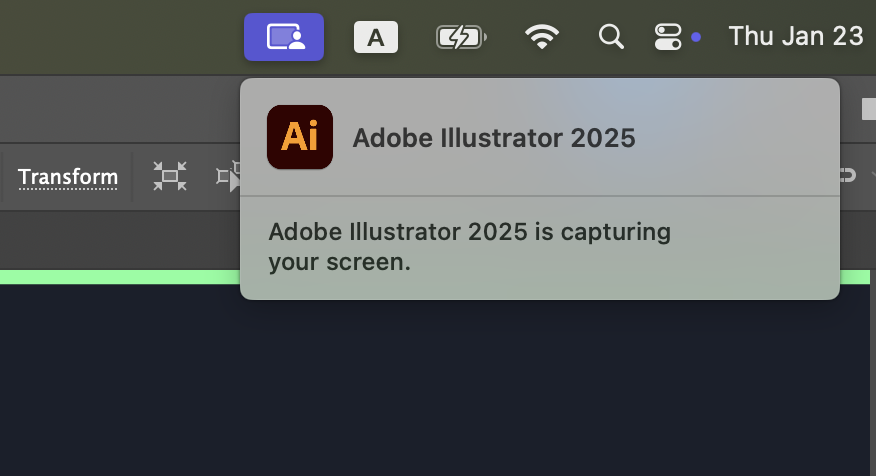This screenshot has height=476, width=876.
Task: Click the gray strip below Transform toolbar
Action: click(x=120, y=238)
